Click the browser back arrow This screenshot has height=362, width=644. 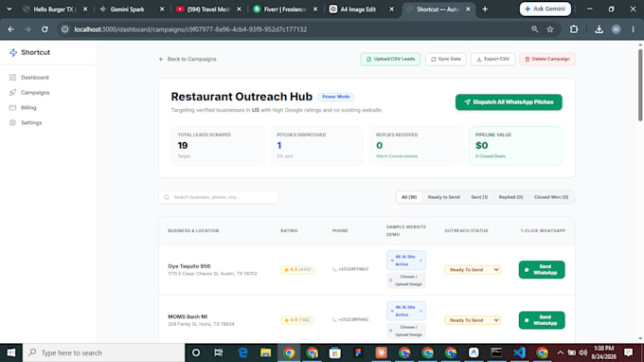tap(10, 29)
